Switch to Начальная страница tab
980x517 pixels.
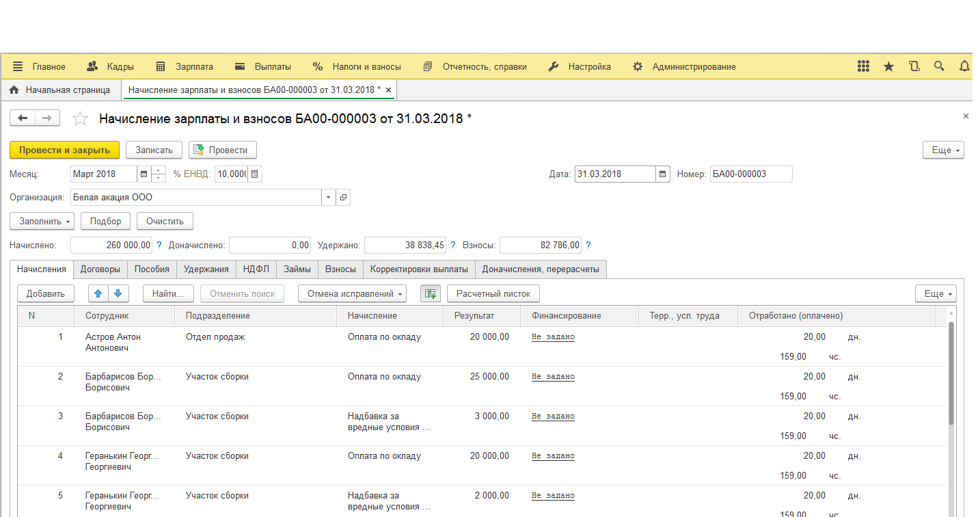click(59, 90)
